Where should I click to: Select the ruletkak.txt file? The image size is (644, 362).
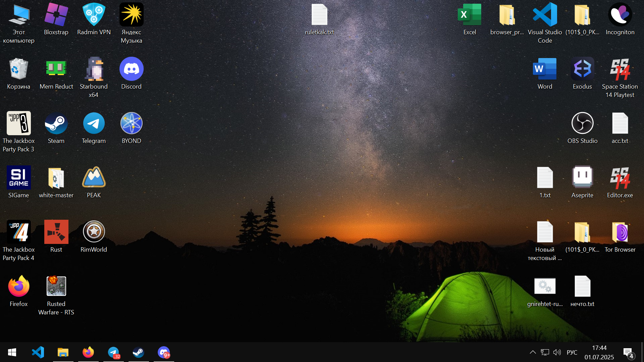319,19
